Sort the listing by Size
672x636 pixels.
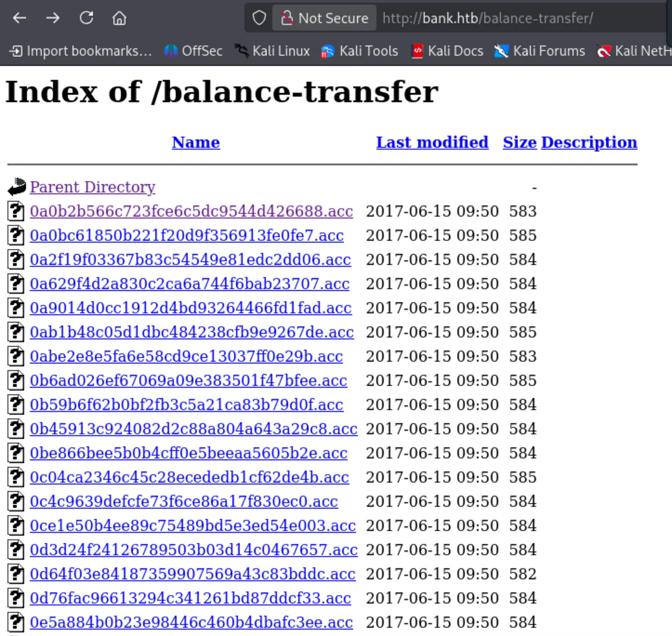(x=519, y=142)
